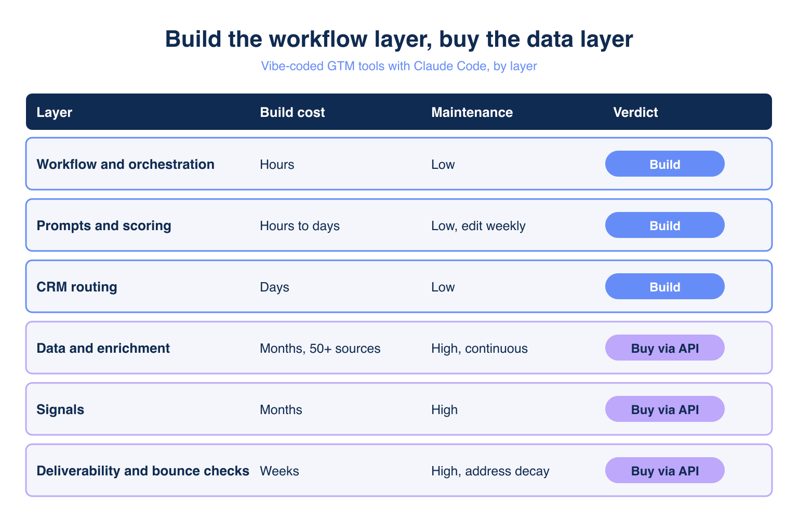Image resolution: width=798 pixels, height=532 pixels.
Task: Click 'High' maintenance in the Signals row
Action: 444,409
